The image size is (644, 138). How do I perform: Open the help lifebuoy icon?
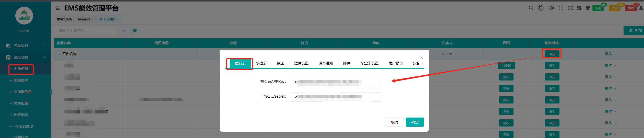541,8
